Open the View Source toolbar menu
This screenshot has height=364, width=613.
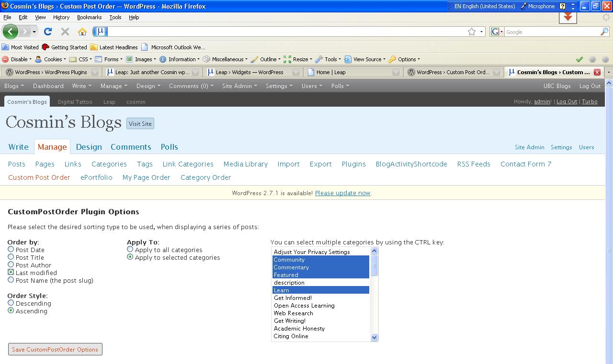[365, 59]
